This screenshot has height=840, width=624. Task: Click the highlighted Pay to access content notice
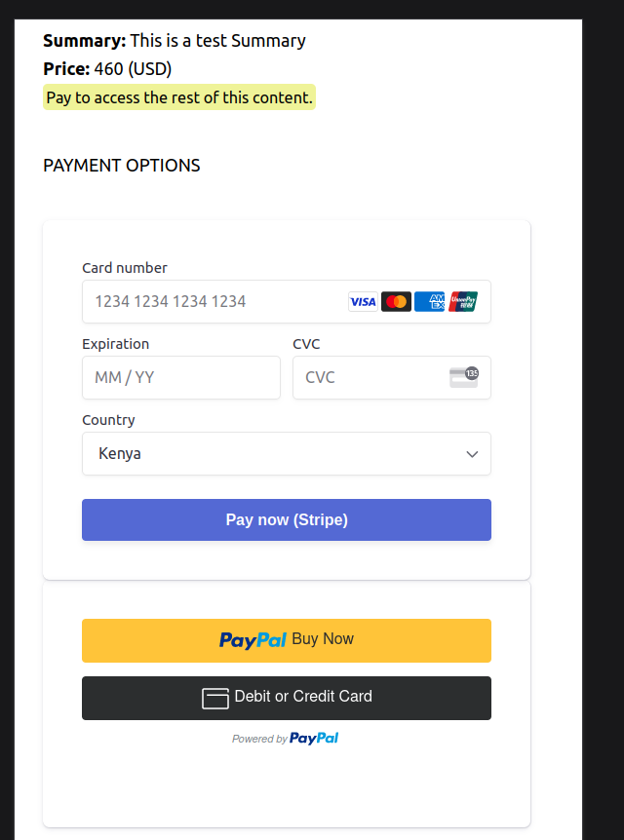179,97
